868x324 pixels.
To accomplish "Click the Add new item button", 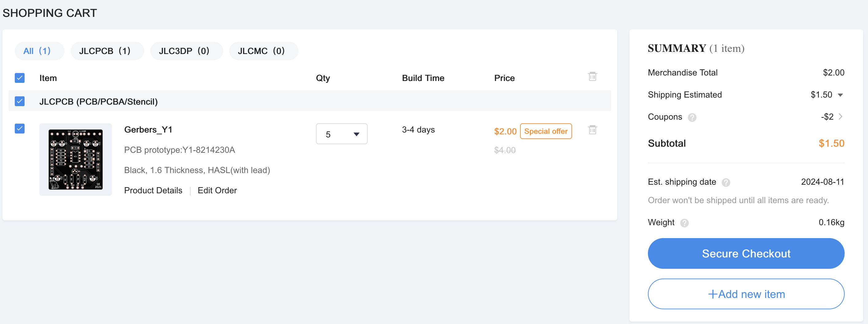I will point(746,294).
